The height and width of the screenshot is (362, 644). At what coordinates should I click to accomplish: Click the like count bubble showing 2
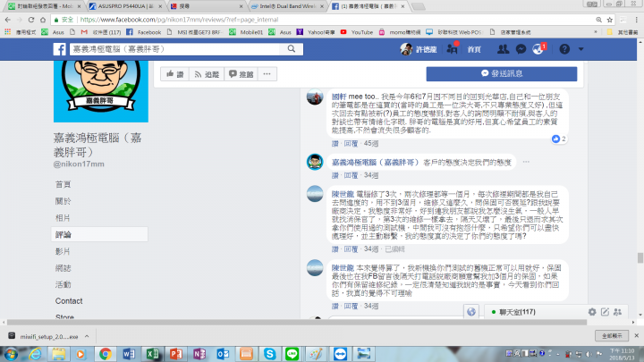(x=559, y=139)
